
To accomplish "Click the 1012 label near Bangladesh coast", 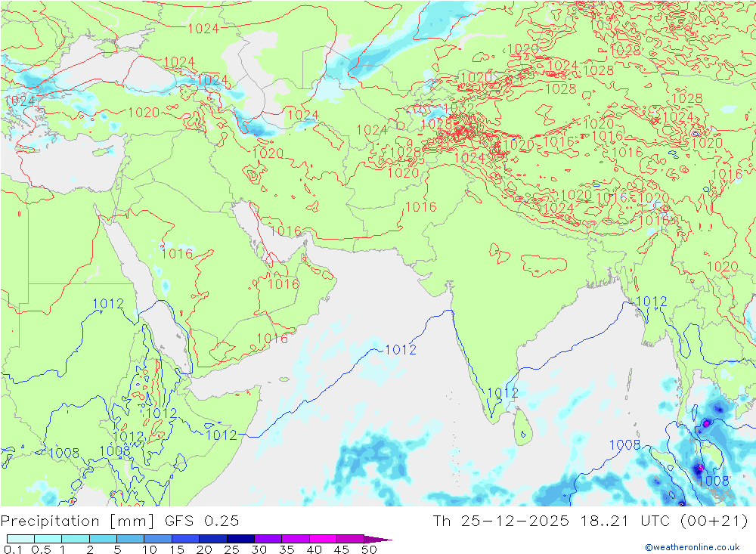I will 652,302.
